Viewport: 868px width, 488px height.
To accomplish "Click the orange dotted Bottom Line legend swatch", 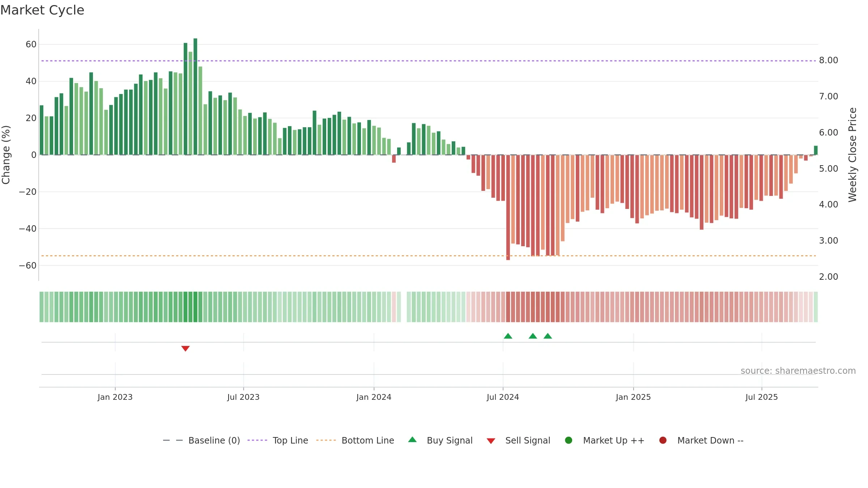I will (x=326, y=440).
